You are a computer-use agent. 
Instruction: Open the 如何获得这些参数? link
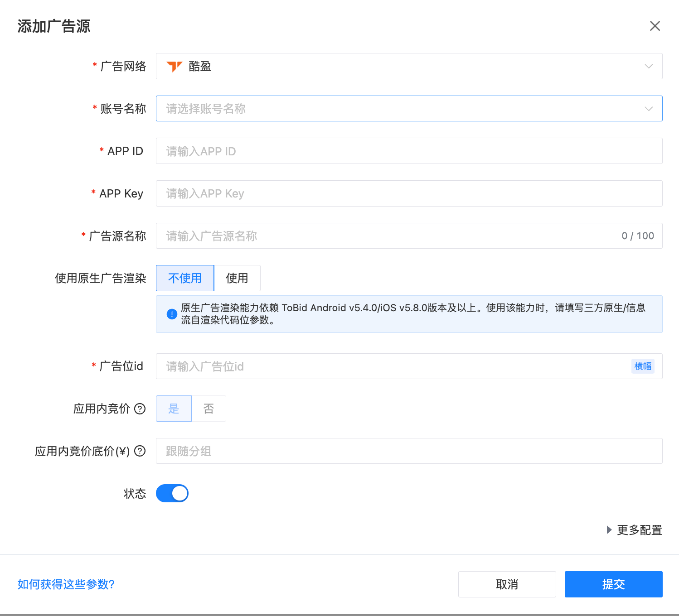(66, 584)
